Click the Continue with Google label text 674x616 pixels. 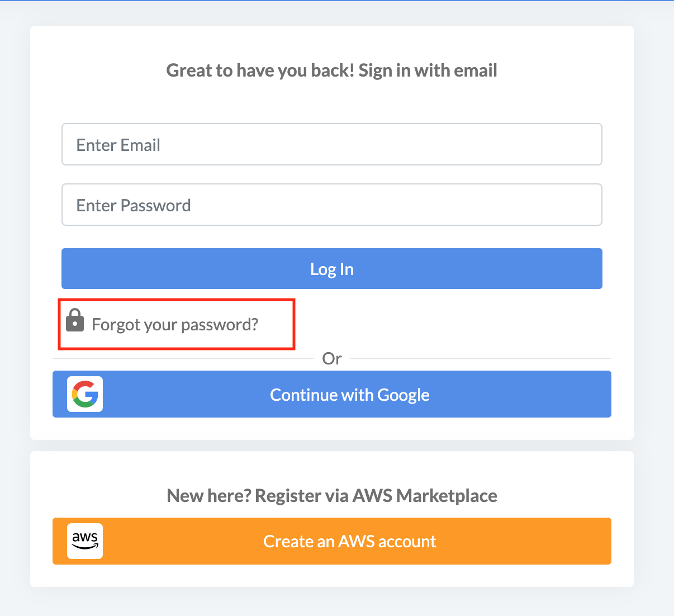pos(350,395)
